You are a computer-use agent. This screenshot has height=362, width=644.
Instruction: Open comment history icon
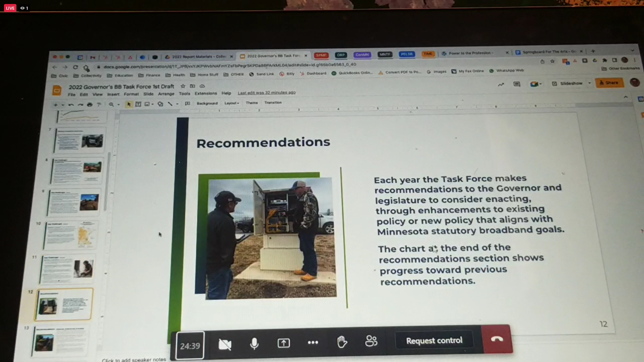517,84
